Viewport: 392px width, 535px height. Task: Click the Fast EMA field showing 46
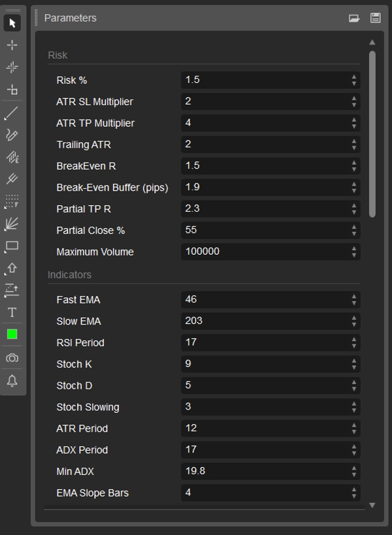270,300
